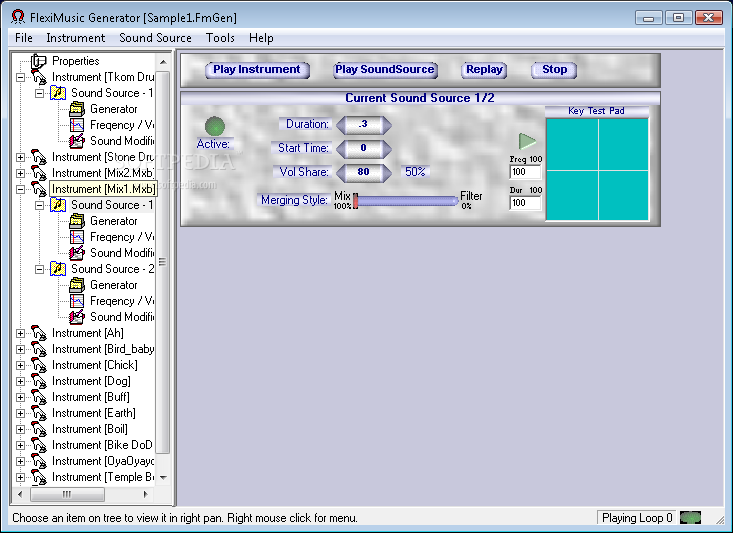Click the Play Instrument button
733x533 pixels.
point(257,70)
